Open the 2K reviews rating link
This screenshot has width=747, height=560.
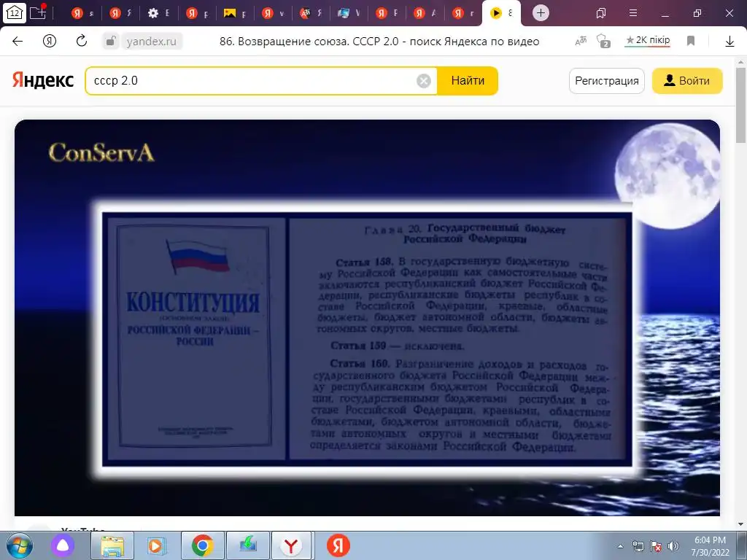tap(648, 41)
